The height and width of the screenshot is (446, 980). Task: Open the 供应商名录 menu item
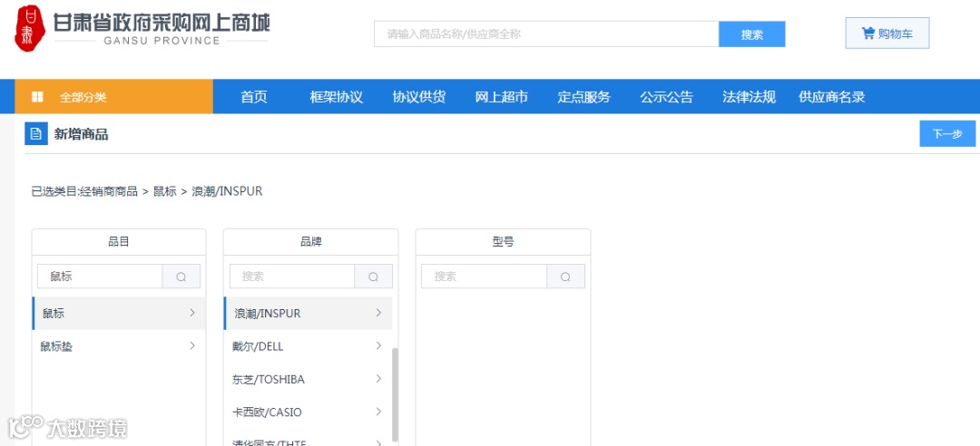tap(831, 97)
